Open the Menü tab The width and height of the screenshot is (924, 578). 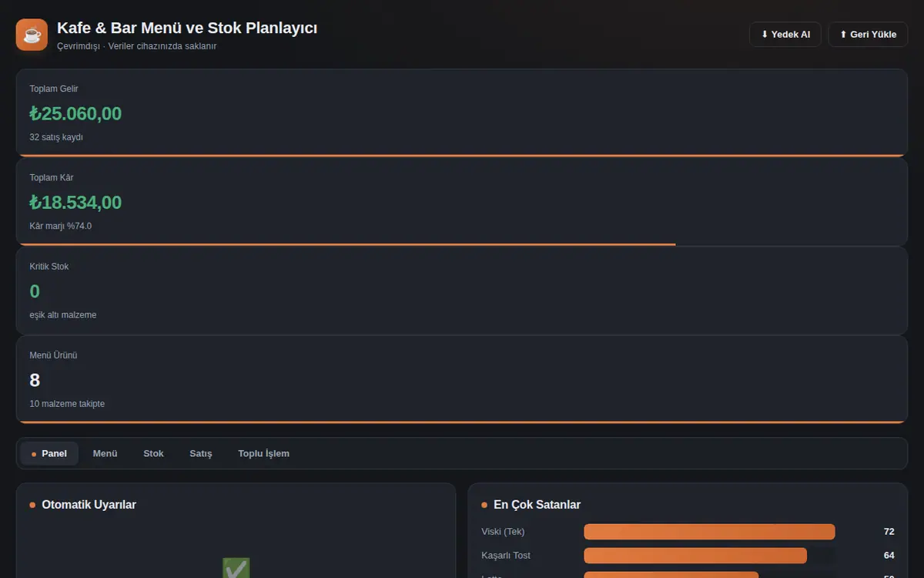[x=105, y=453]
